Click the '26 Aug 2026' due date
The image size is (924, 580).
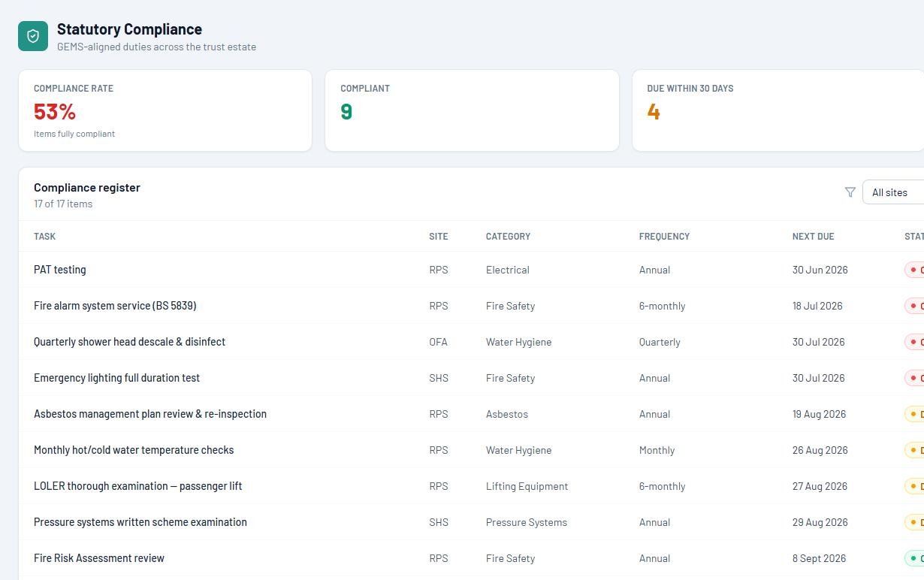tap(820, 450)
